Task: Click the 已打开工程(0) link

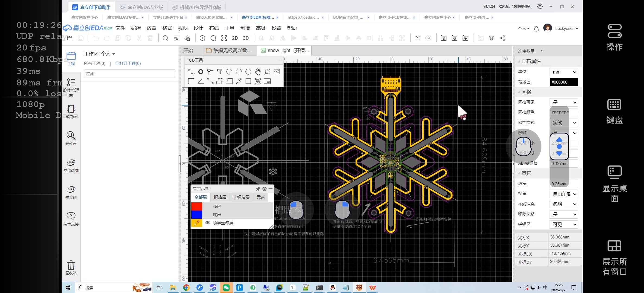Action: click(128, 63)
